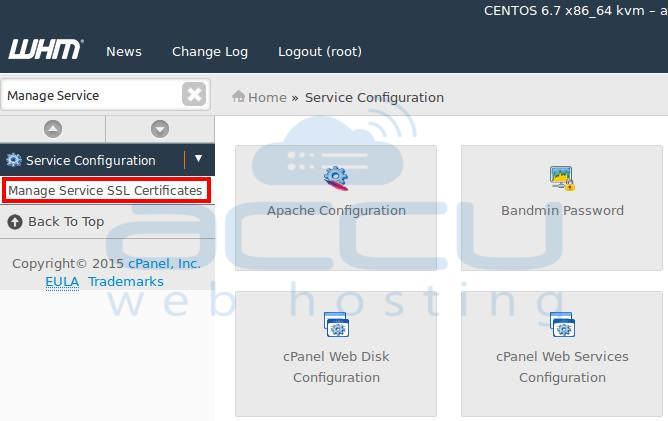
Task: Open the Bandmin Password icon
Action: click(562, 178)
